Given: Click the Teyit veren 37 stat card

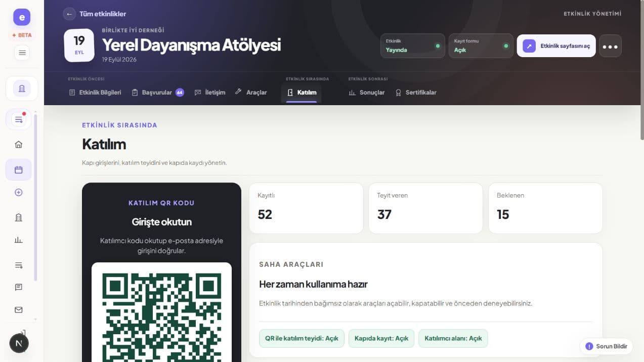Looking at the screenshot, I should click(x=425, y=208).
